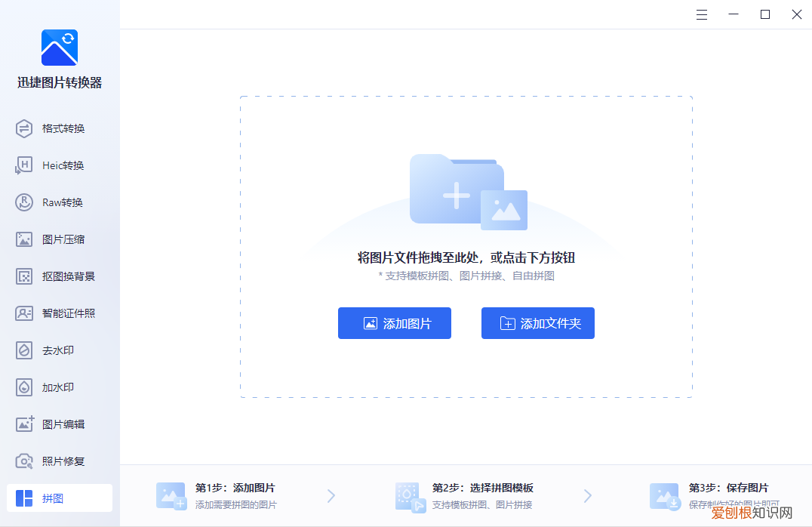This screenshot has width=812, height=527.
Task: Click the chevron after step 2
Action: [x=588, y=496]
